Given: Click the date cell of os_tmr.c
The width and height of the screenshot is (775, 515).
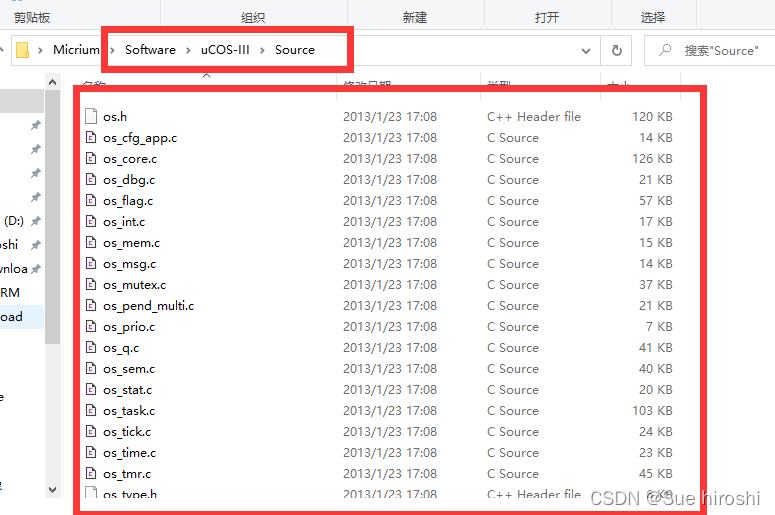Looking at the screenshot, I should 390,473.
